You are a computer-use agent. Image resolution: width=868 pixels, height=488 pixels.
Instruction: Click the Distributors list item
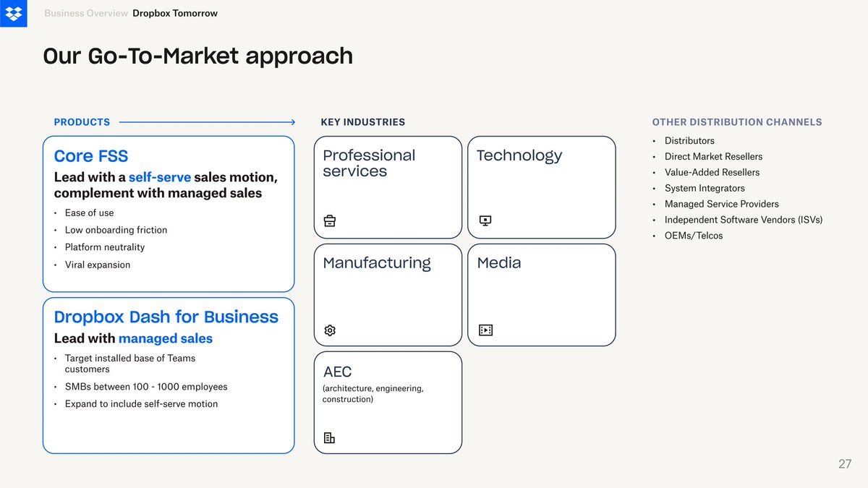[x=689, y=141]
